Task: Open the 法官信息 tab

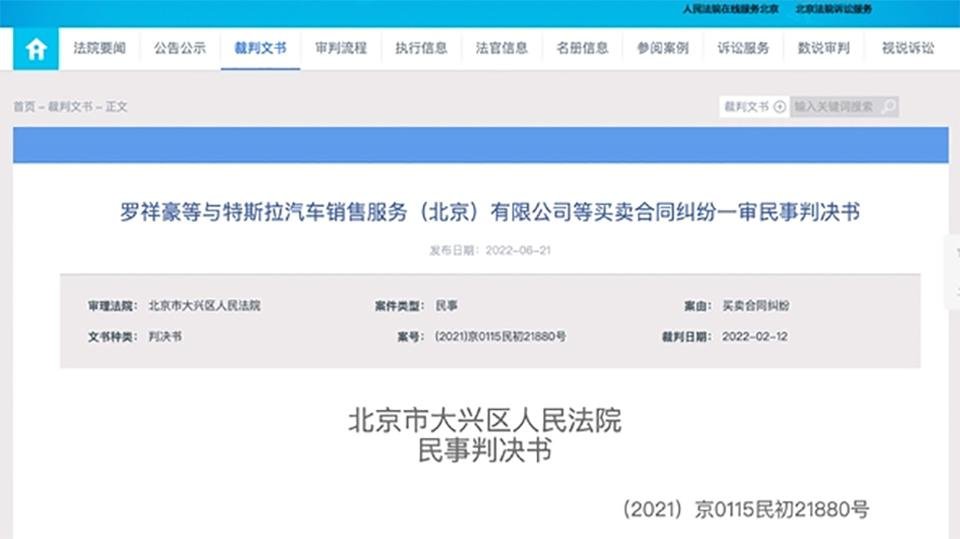Action: (501, 48)
